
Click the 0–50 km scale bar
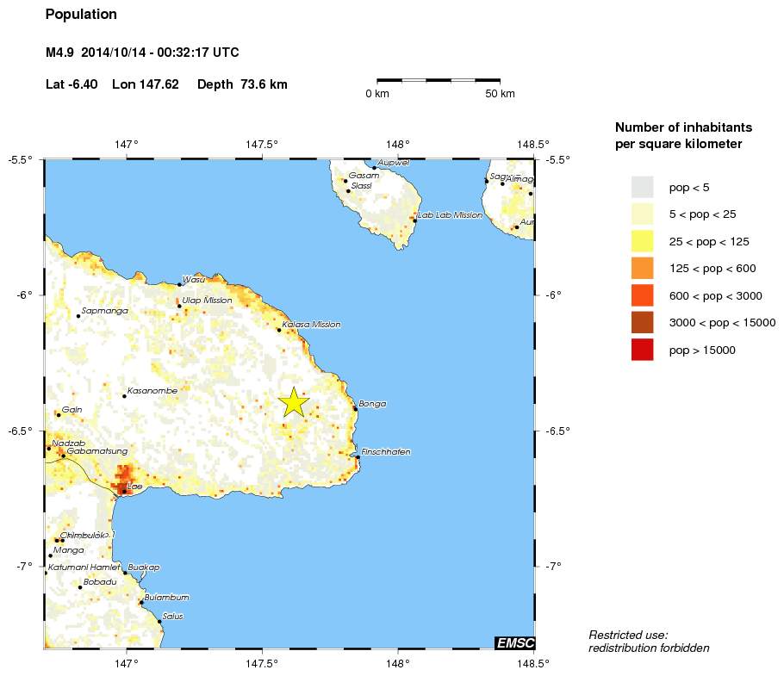pyautogui.click(x=439, y=80)
